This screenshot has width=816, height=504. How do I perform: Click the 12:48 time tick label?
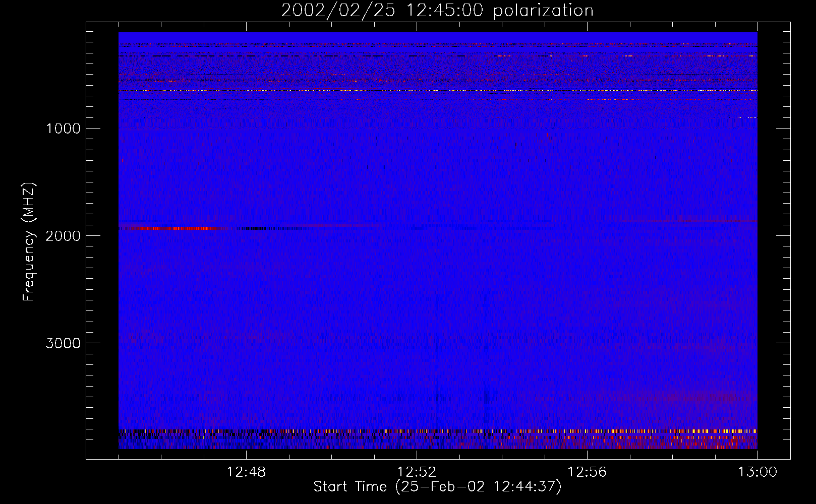[x=246, y=472]
